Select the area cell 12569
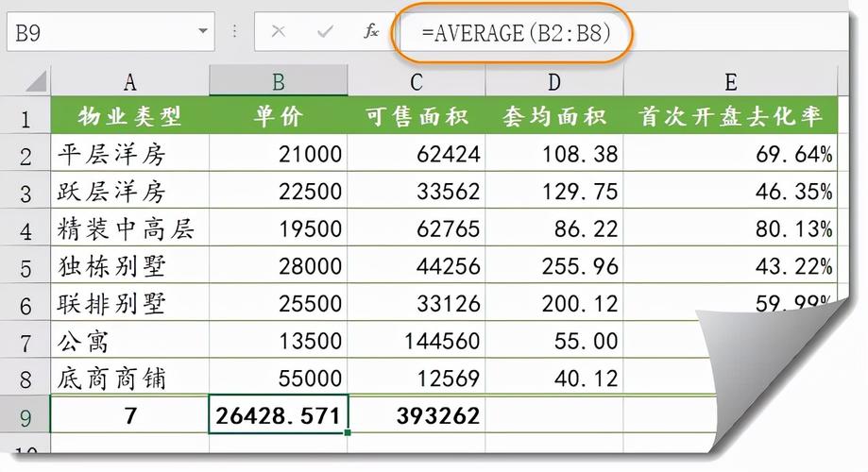The image size is (868, 472). (x=417, y=378)
